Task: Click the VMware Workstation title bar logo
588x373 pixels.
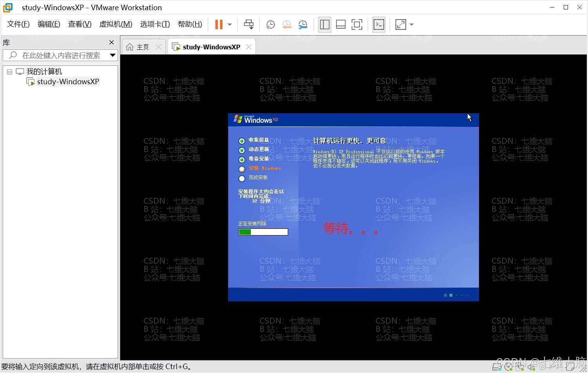Action: pos(8,7)
